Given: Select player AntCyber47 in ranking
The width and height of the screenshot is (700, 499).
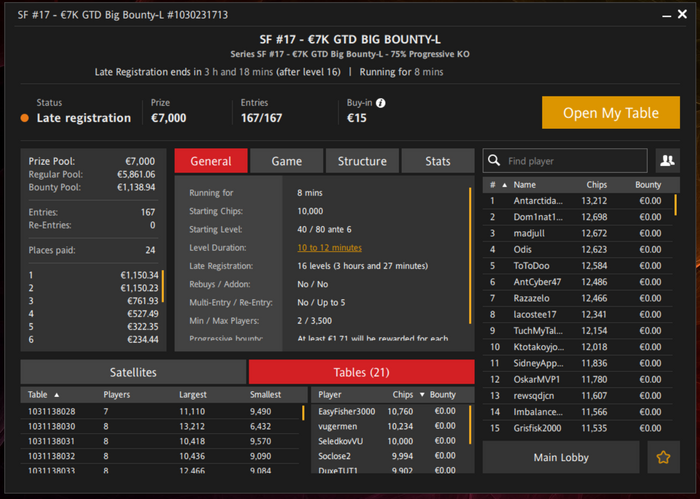Looking at the screenshot, I should pos(577,282).
